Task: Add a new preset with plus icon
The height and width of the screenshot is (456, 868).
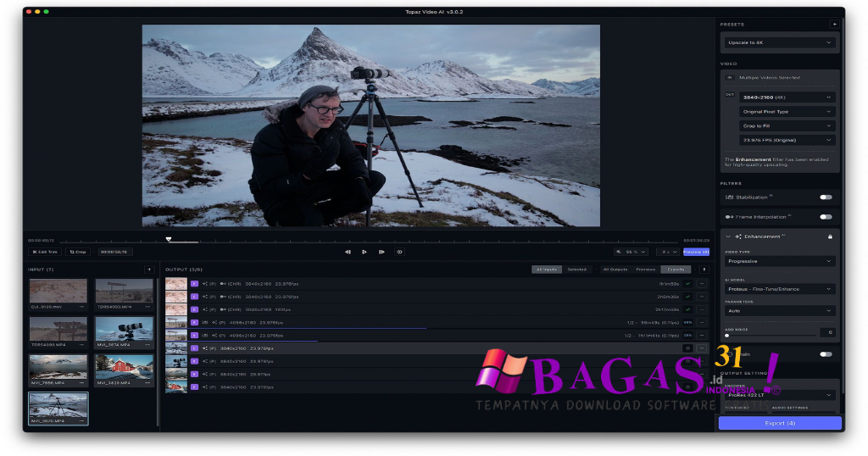Action: click(834, 25)
